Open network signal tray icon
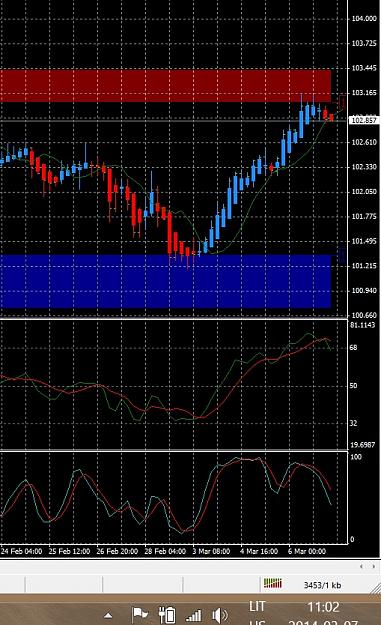Image resolution: width=381 pixels, height=625 pixels. click(193, 615)
